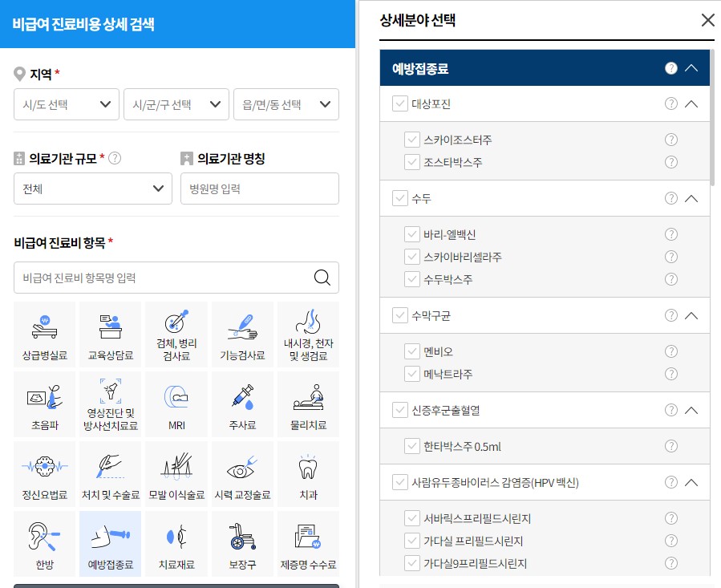Toggle the 가다실9프리필드시린지 checkbox
This screenshot has width=721, height=588.
coord(412,563)
